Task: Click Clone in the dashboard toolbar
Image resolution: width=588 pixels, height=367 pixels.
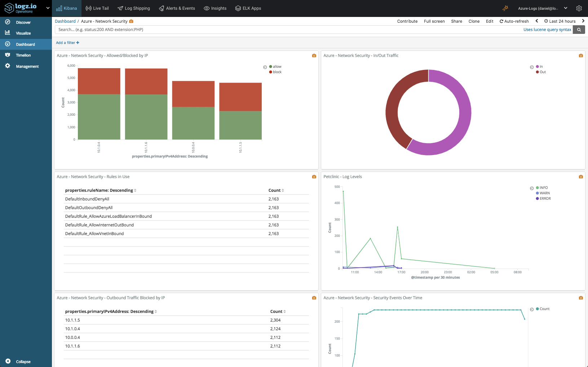Action: 474,21
